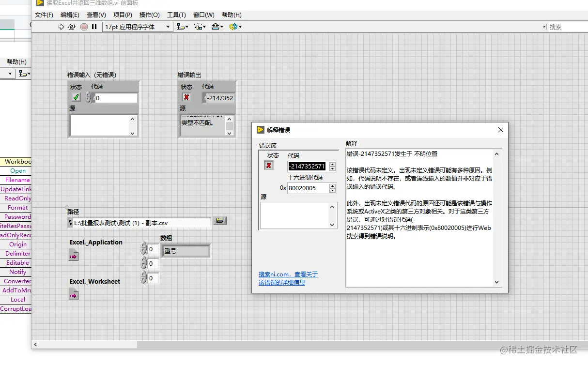Viewport: 588px width, 365px height.
Task: Open the Align Objects dropdown
Action: point(182,27)
